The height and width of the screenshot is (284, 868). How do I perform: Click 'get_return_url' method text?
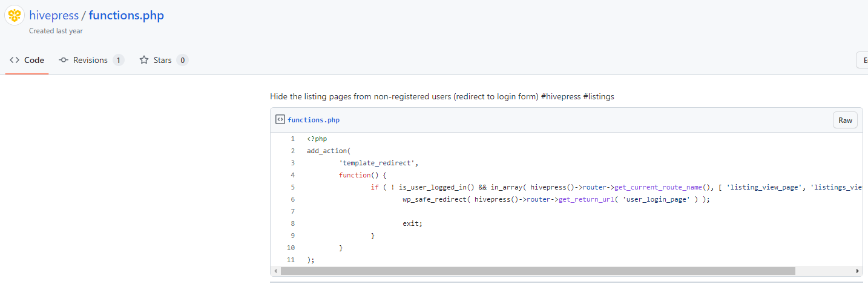586,199
